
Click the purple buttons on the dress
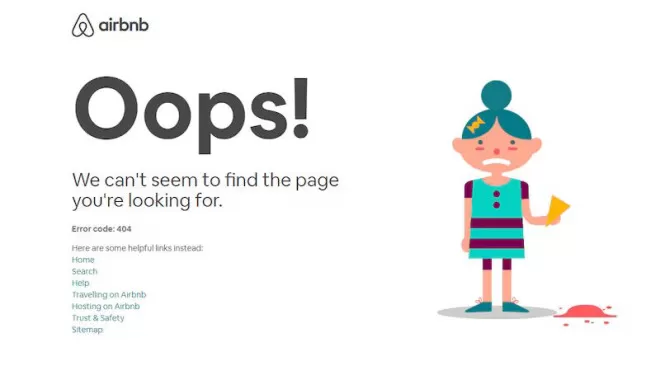[496, 200]
